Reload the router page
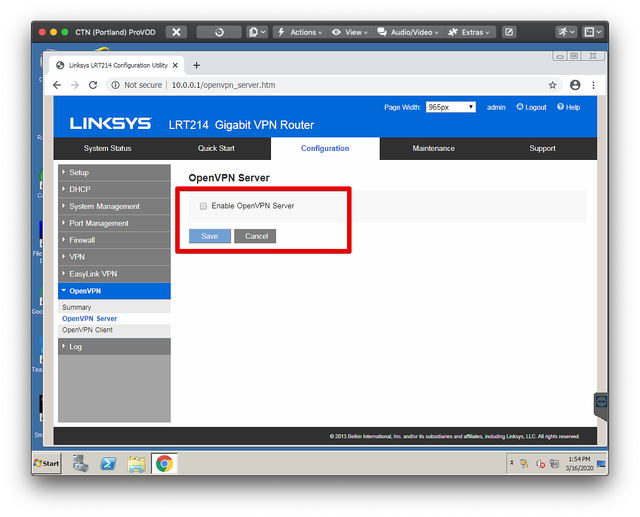 93,85
